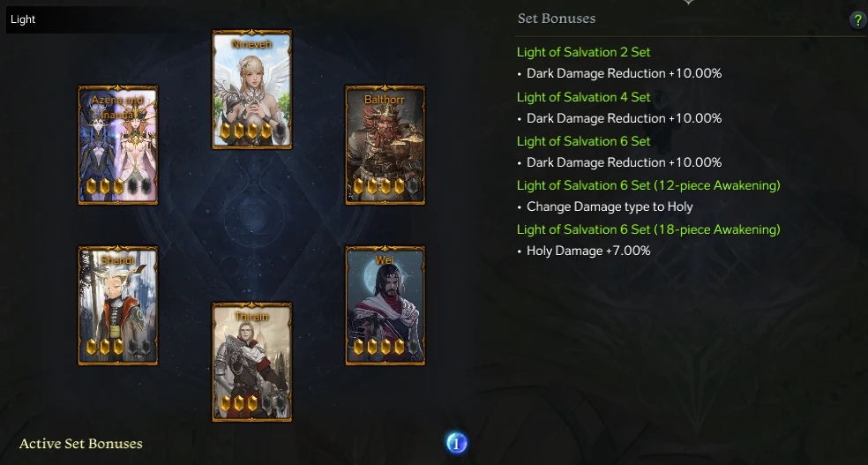Click the Light deck name field
Viewport: 868px width, 465px height.
click(x=78, y=19)
